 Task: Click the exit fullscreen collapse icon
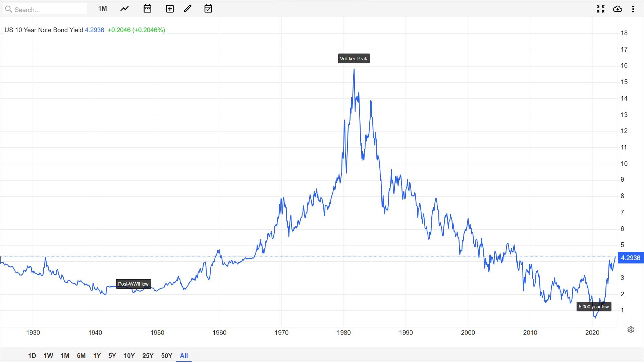click(600, 9)
